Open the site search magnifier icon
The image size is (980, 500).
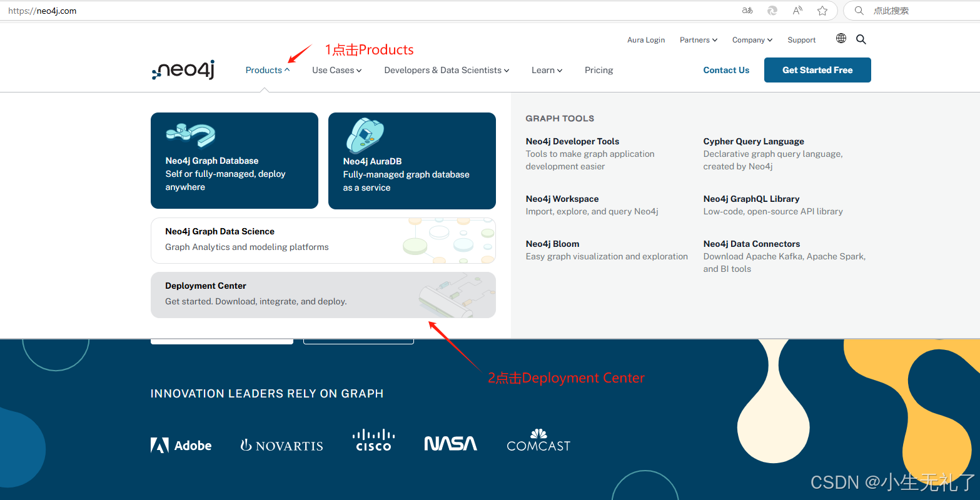pos(861,39)
